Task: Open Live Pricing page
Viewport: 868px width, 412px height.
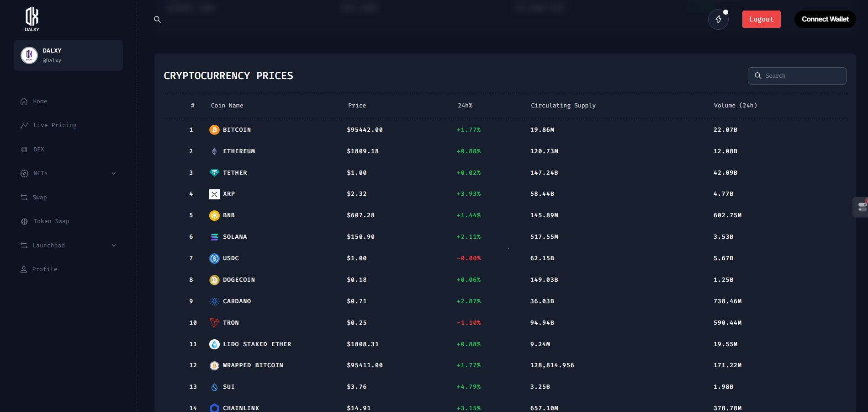Action: tap(55, 125)
